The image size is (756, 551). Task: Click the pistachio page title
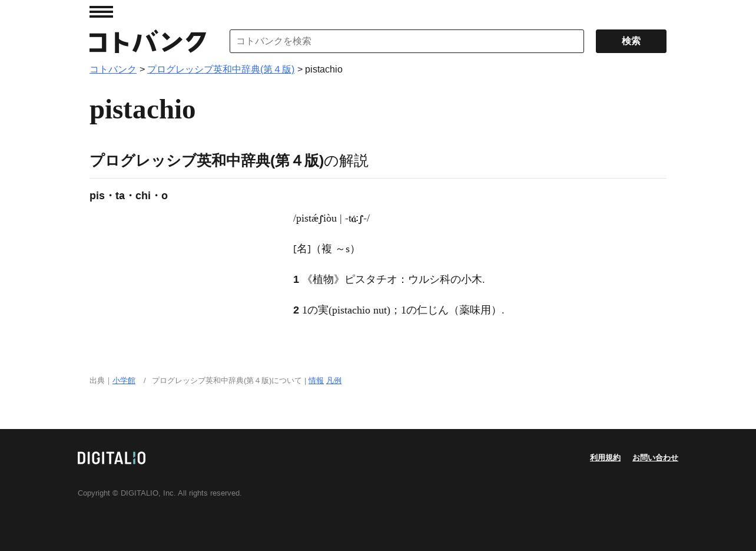pos(142,110)
